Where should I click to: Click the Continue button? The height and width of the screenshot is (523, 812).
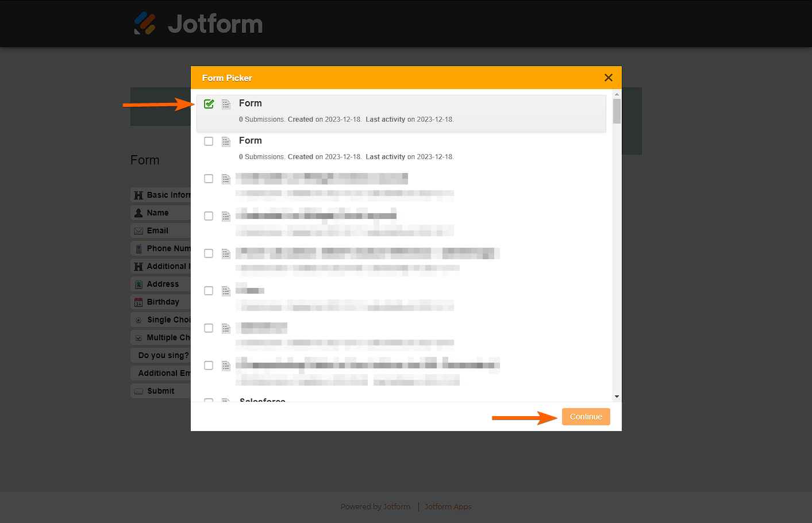click(586, 417)
